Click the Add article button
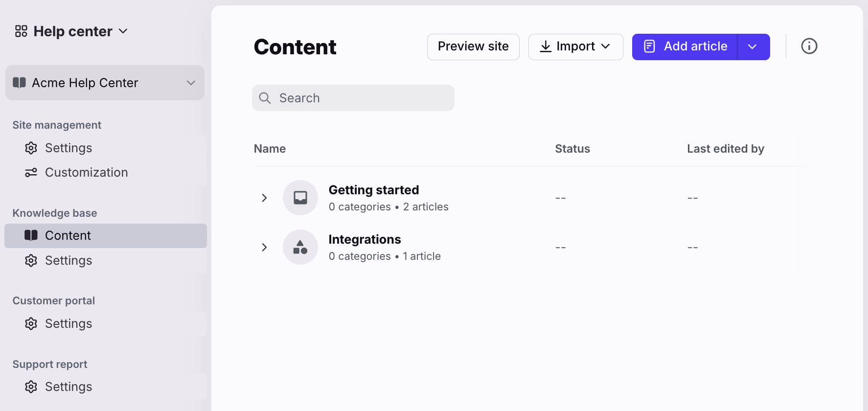The height and width of the screenshot is (411, 868). 685,47
